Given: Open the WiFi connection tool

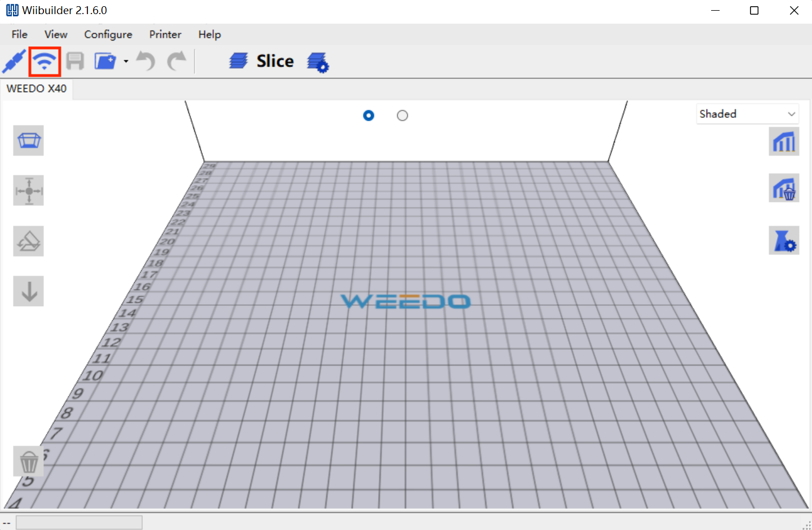Looking at the screenshot, I should click(45, 61).
